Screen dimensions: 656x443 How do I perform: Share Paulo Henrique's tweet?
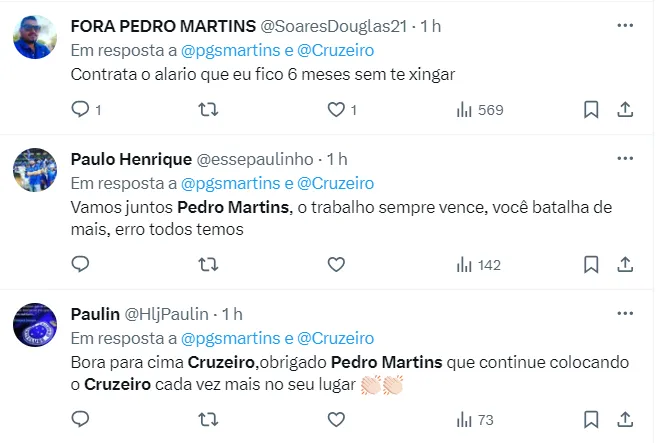tap(625, 264)
